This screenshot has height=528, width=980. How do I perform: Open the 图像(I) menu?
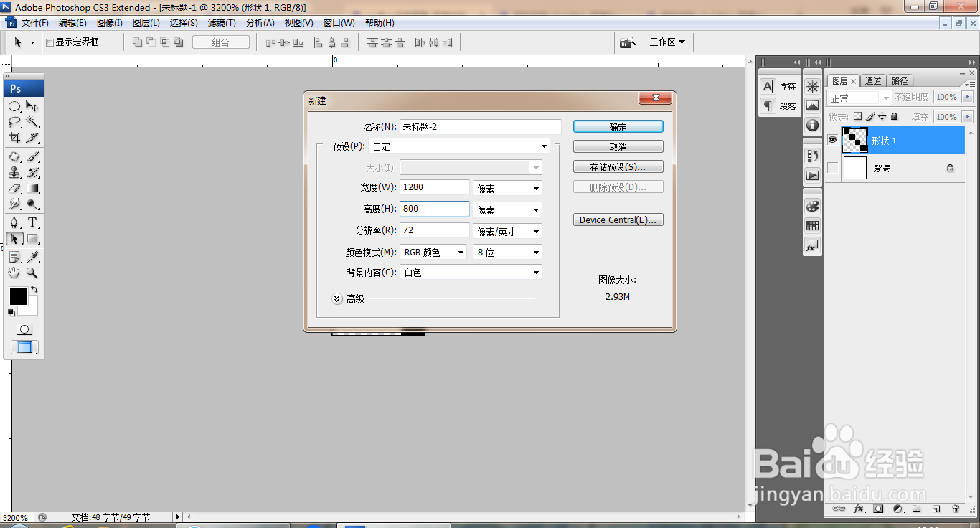tap(109, 23)
